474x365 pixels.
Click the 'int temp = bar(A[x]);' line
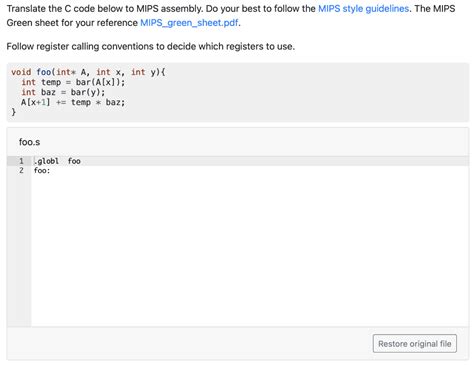[73, 82]
